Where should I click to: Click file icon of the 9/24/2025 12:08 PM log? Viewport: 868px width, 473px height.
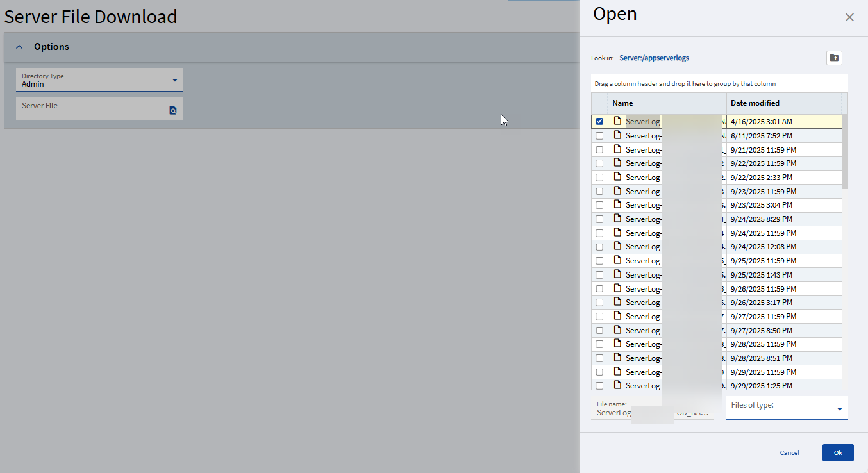(617, 245)
